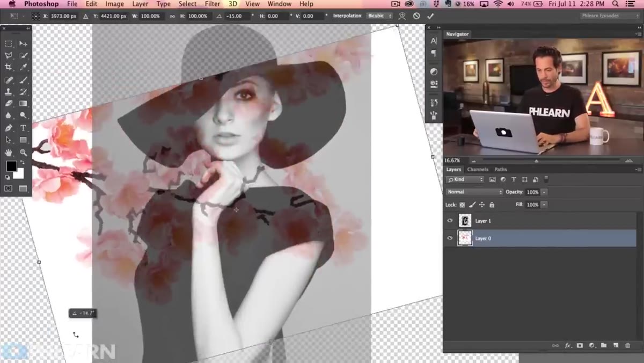
Task: Open the Image menu
Action: tap(114, 4)
